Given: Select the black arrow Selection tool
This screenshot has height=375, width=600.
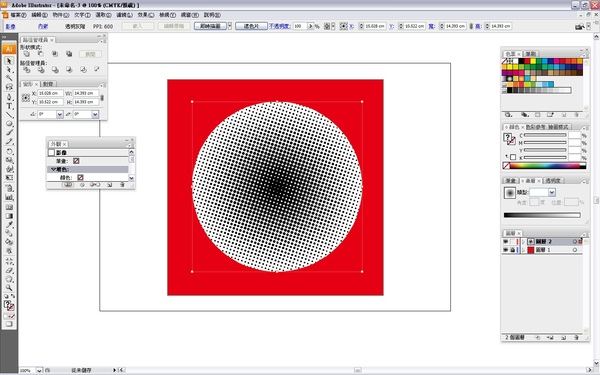Looking at the screenshot, I should (9, 61).
